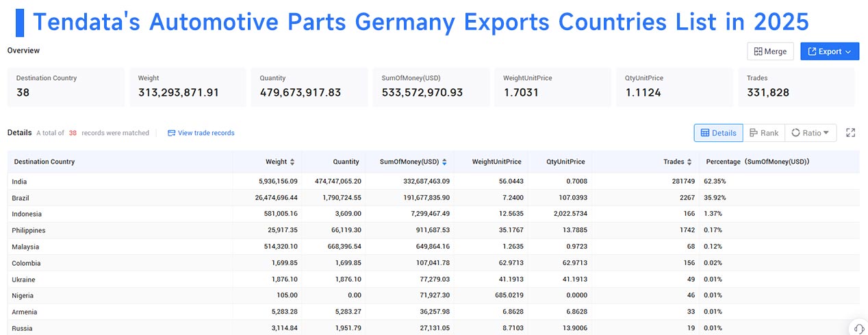Select the Philippines row

pyautogui.click(x=433, y=230)
